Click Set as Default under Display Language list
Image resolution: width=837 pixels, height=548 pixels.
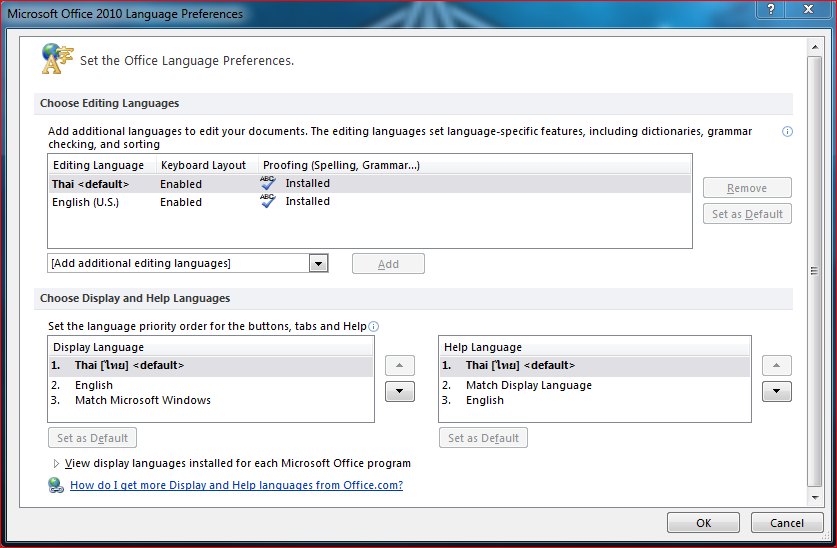click(92, 438)
